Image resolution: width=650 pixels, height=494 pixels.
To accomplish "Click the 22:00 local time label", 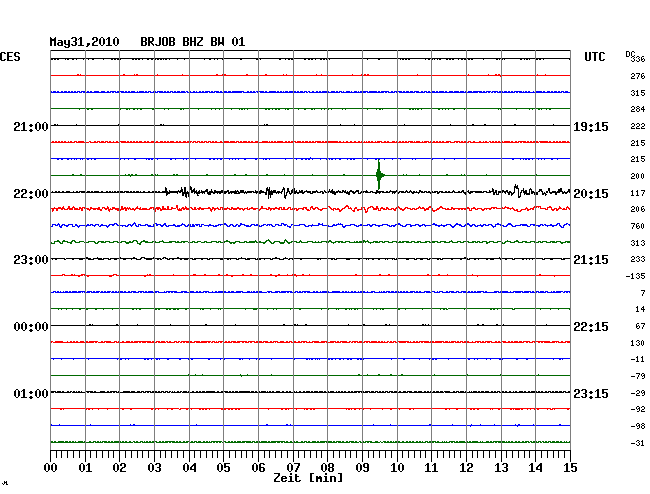I will pos(31,194).
